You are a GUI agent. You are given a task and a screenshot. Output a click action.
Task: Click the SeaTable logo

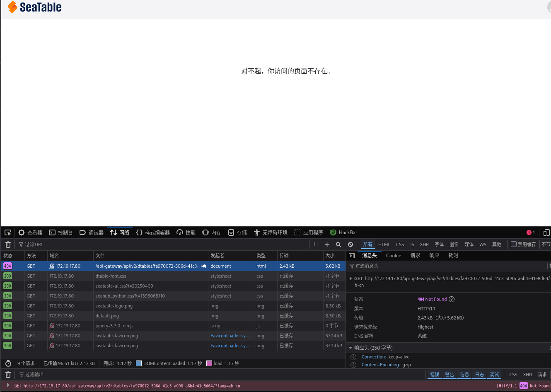35,7
